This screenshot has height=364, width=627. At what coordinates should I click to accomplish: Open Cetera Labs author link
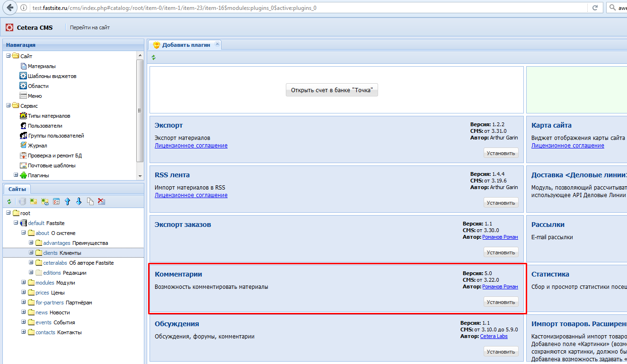[x=494, y=337]
